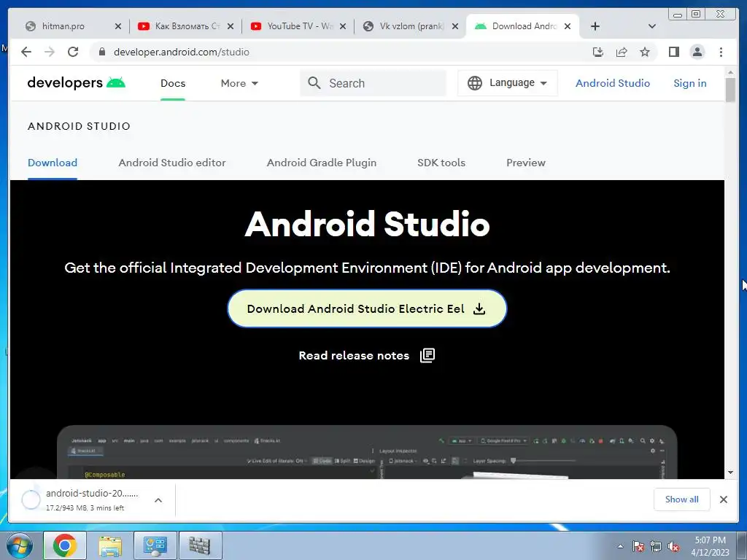Image resolution: width=747 pixels, height=560 pixels.
Task: Click the Action Center flag tray icon
Action: coord(638,547)
